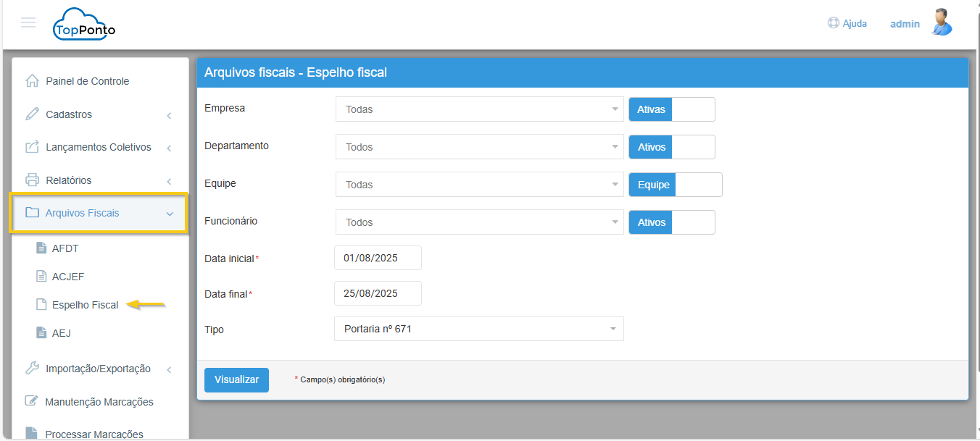Image resolution: width=980 pixels, height=441 pixels.
Task: Click the admin user avatar
Action: coord(942,22)
